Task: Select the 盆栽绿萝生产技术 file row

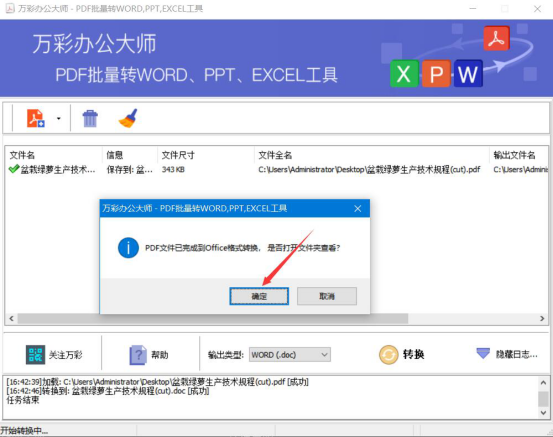Action: (x=277, y=170)
